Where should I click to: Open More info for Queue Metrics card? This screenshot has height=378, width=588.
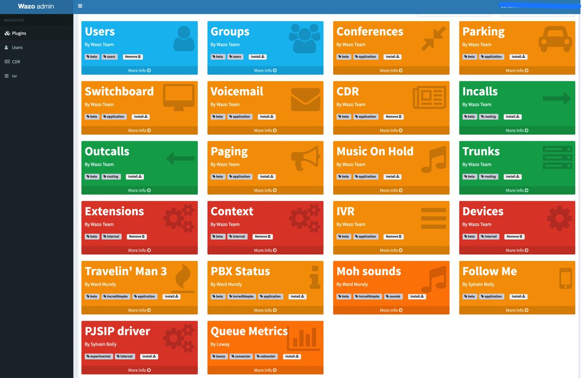266,370
